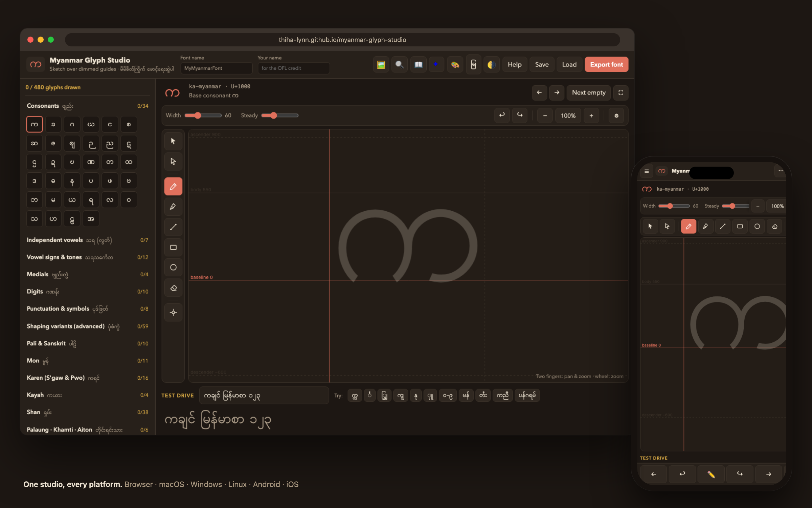Adjust the Width slider
Screen dimensions: 812x508
click(x=203, y=115)
